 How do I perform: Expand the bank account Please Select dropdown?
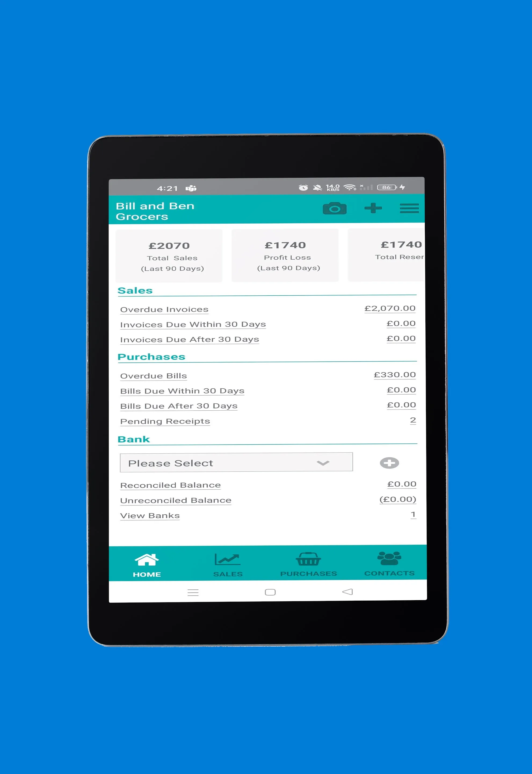point(235,463)
